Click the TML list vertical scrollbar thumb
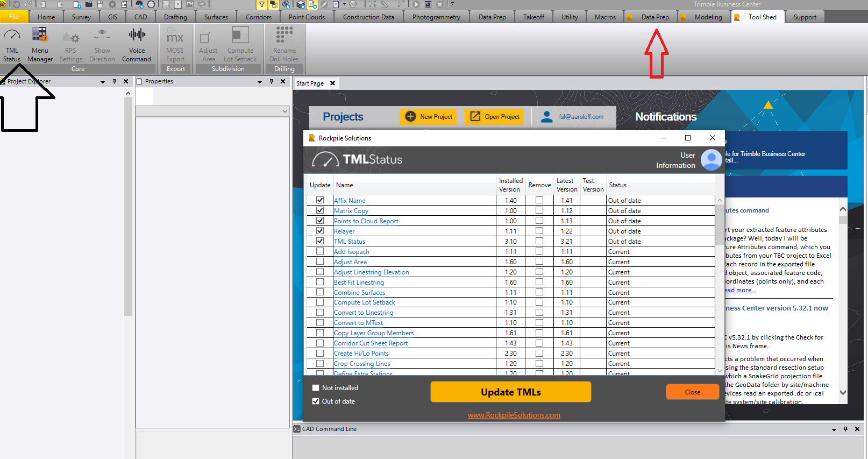Image resolution: width=868 pixels, height=459 pixels. point(720,225)
